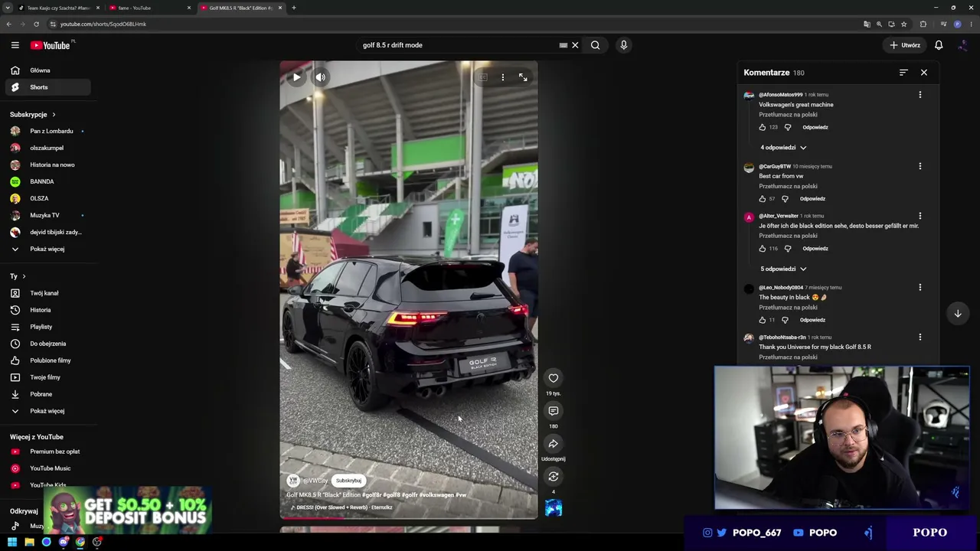Click the search box with golf query
The height and width of the screenshot is (551, 980).
[458, 45]
